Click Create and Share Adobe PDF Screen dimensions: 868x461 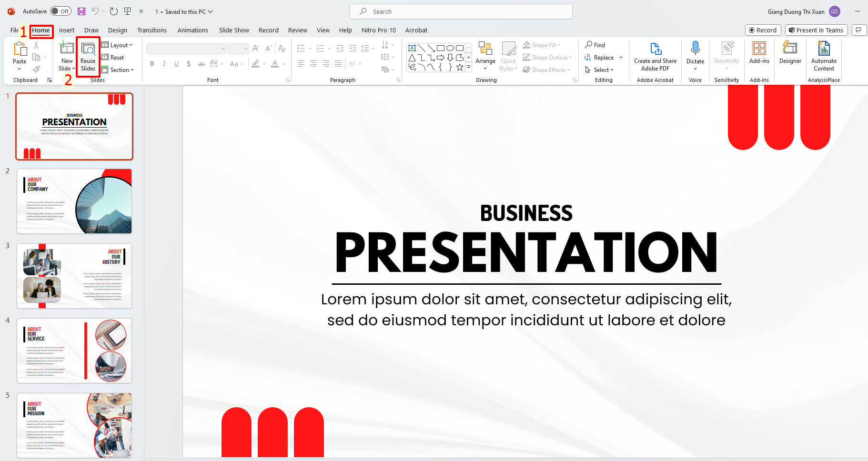656,56
